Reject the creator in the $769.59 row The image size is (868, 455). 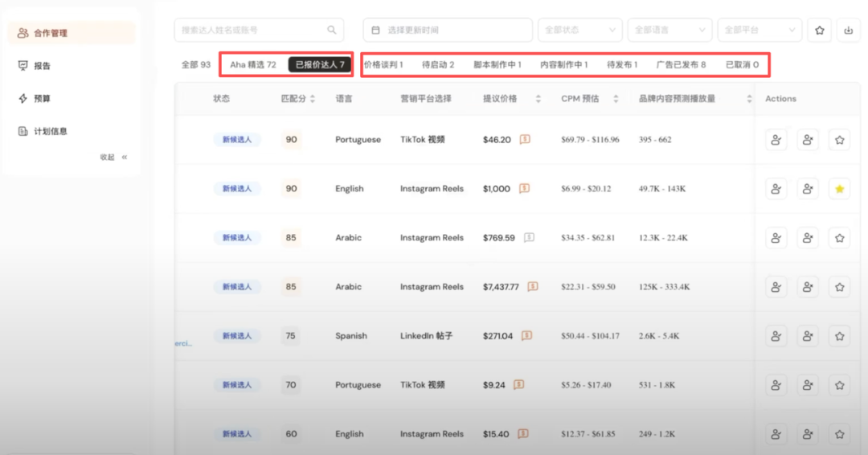[x=808, y=238]
